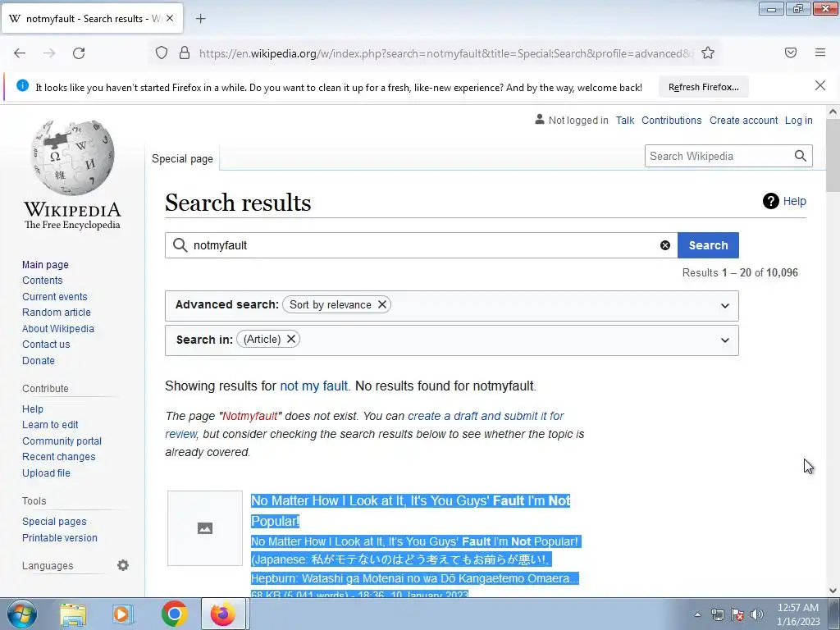Reload the page with the refresh icon

[x=79, y=53]
